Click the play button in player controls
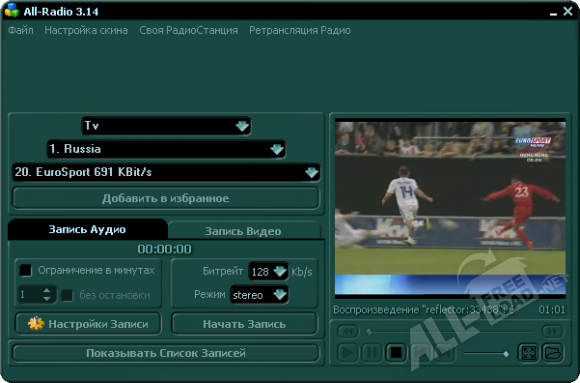The image size is (580, 383). tap(347, 353)
